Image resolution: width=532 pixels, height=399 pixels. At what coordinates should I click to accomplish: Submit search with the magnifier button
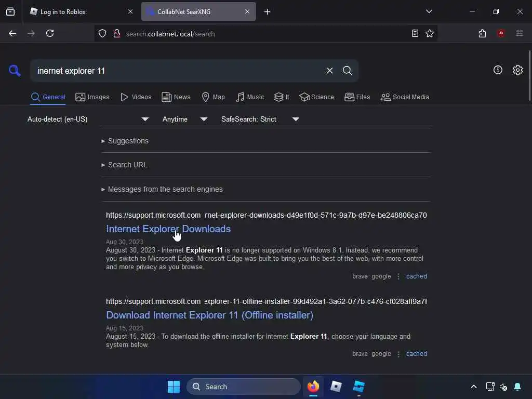click(347, 71)
